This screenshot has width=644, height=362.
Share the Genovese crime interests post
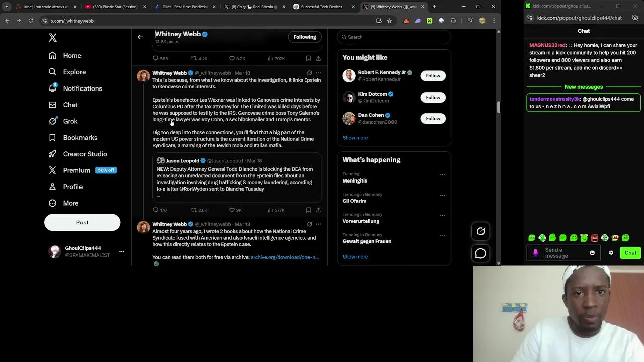click(x=318, y=210)
